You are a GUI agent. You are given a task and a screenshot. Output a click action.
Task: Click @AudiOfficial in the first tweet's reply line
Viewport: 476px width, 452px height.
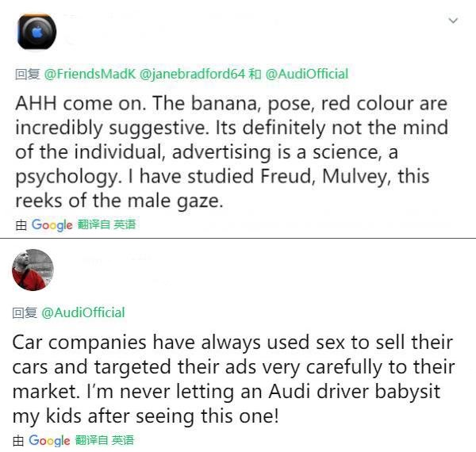click(x=306, y=74)
